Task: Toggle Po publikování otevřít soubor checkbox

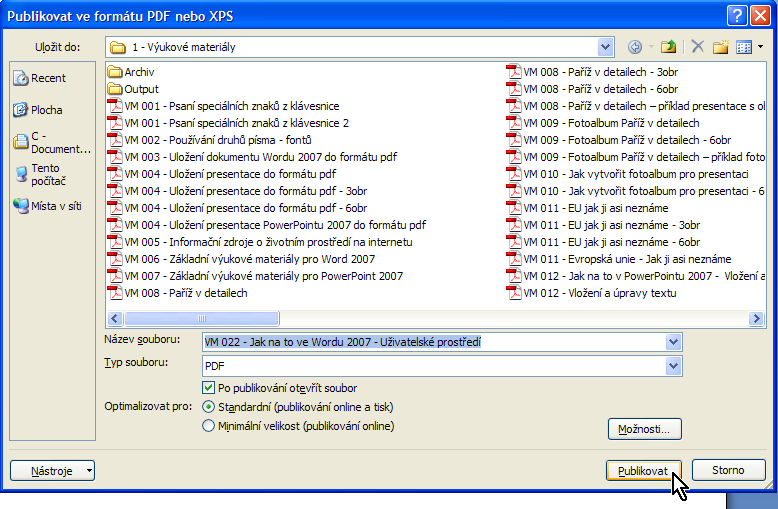Action: tap(208, 387)
